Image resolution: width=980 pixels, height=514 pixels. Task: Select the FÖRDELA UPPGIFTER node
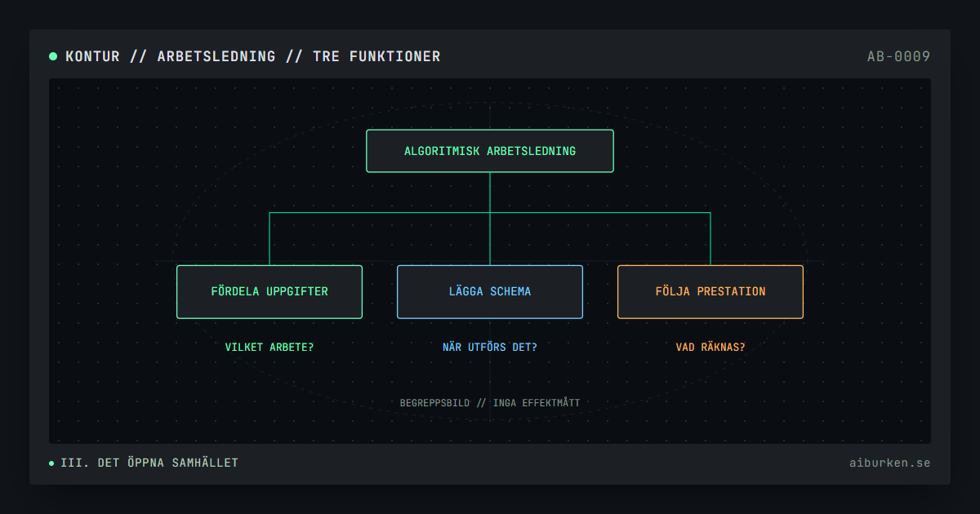pos(269,291)
